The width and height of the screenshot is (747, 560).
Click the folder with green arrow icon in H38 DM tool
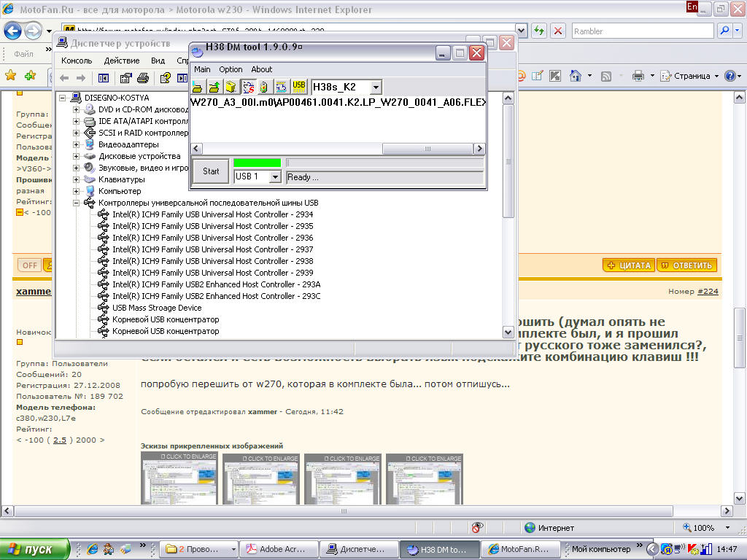214,87
